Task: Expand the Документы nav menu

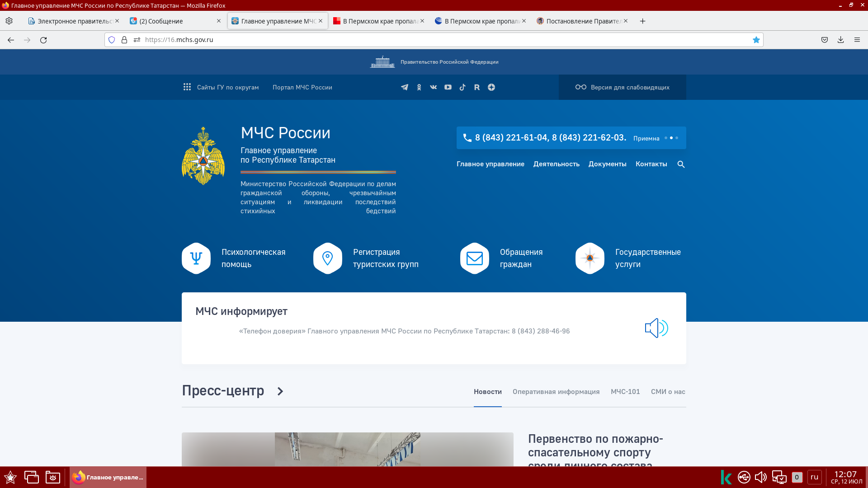Action: coord(608,164)
